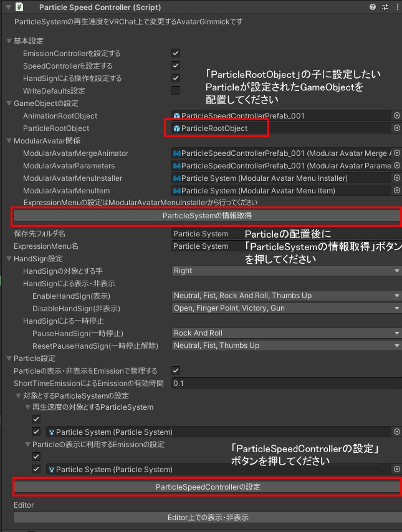Click the Particle Speed Controller (Script) title

(x=100, y=7)
